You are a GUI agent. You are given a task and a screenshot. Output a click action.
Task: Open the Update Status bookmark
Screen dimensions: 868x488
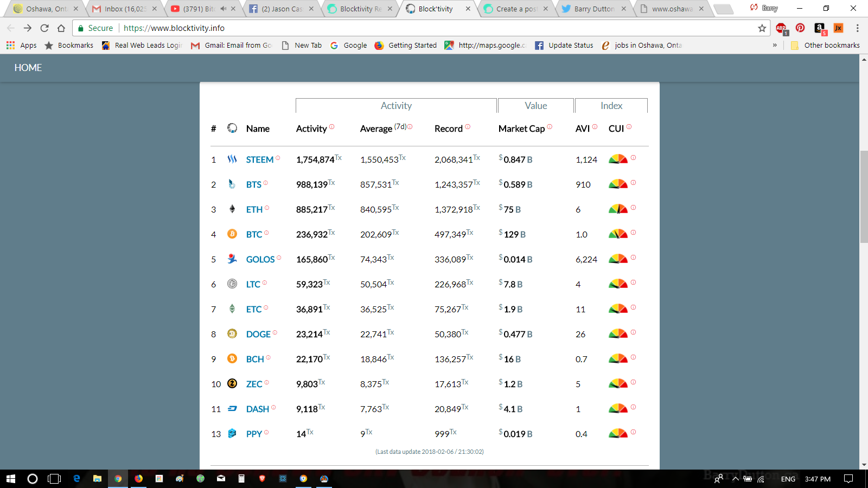(564, 46)
